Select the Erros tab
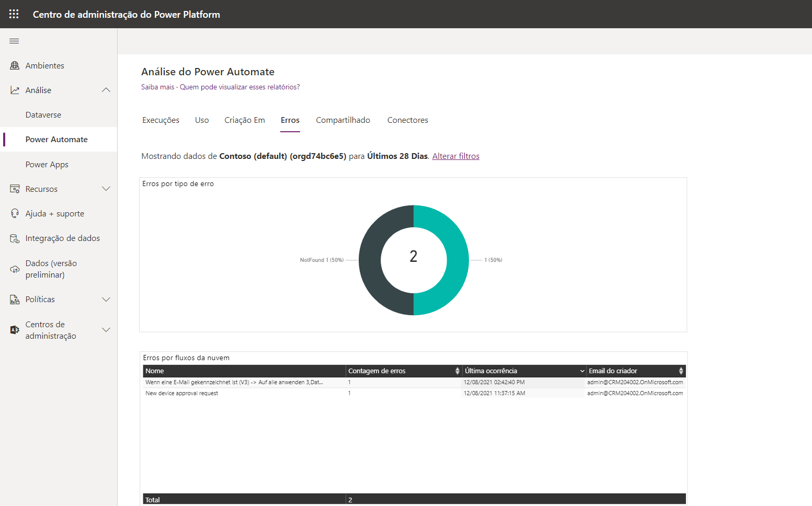 290,120
